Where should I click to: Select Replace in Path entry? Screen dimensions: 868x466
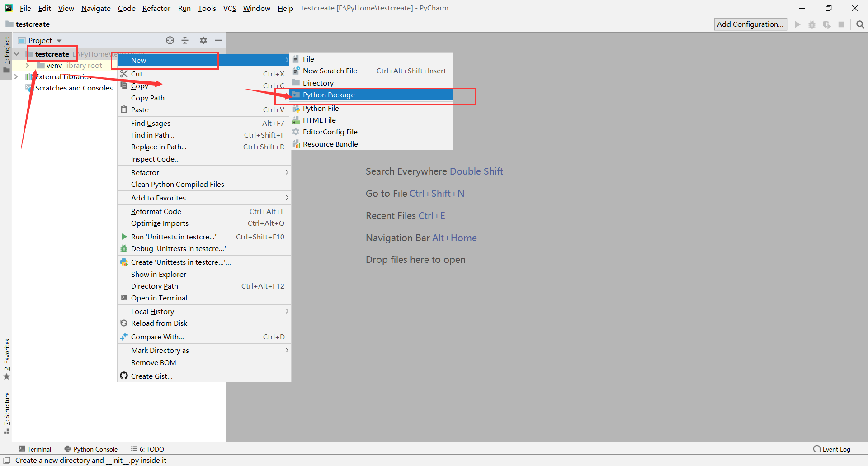[204, 147]
